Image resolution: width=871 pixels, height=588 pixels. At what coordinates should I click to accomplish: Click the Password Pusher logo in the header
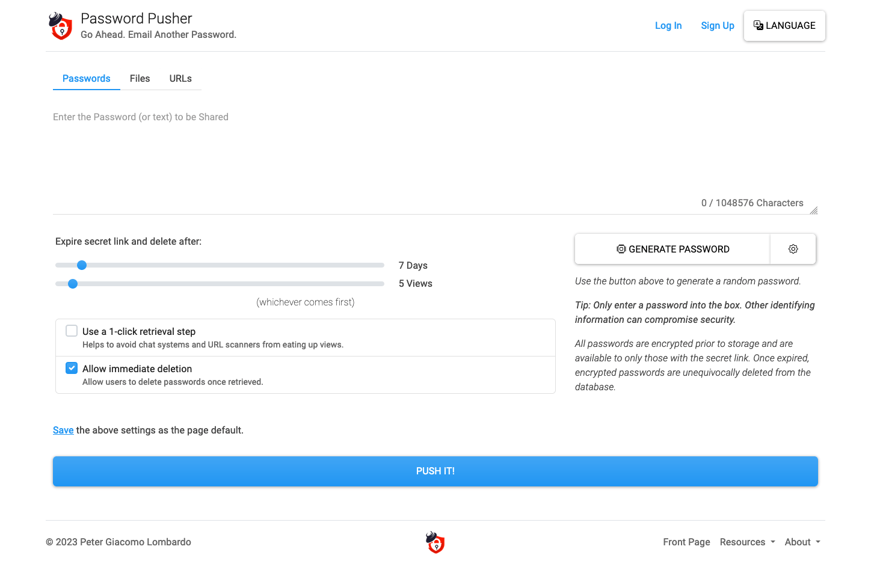tap(60, 26)
